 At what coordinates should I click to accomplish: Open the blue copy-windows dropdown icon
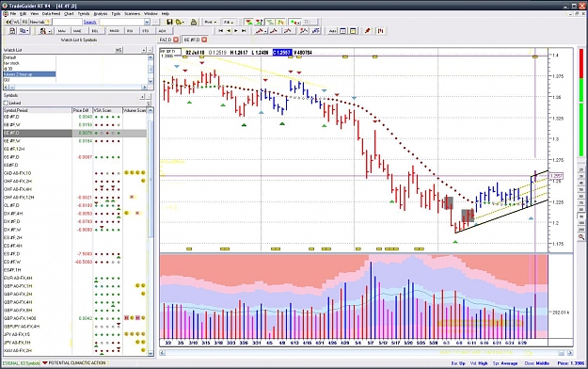coord(24,31)
